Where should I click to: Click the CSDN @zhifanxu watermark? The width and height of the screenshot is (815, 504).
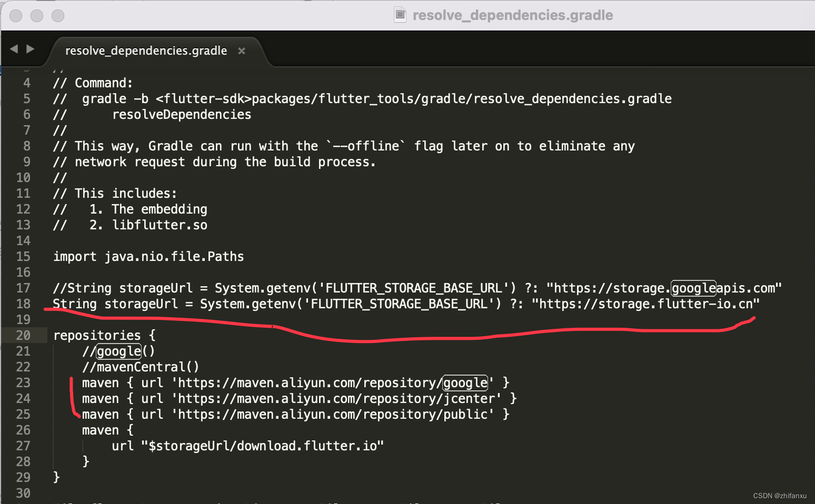pos(779,495)
